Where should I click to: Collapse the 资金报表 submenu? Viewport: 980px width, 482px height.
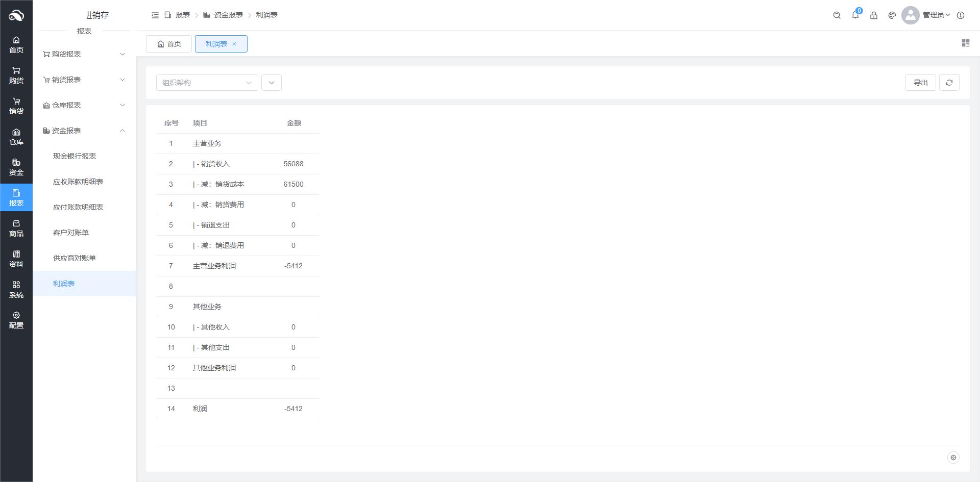pos(84,131)
